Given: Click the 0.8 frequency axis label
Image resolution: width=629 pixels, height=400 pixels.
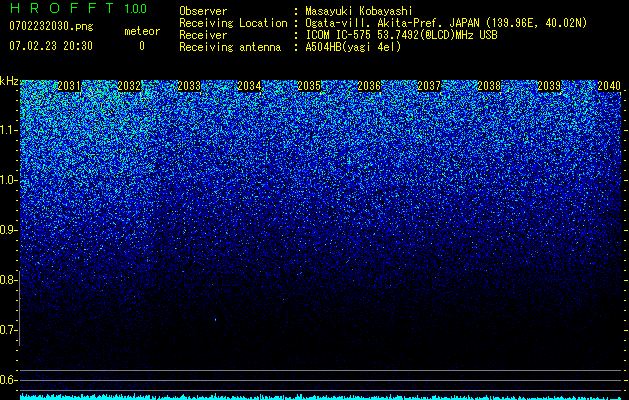Looking at the screenshot, I should click(7, 280).
